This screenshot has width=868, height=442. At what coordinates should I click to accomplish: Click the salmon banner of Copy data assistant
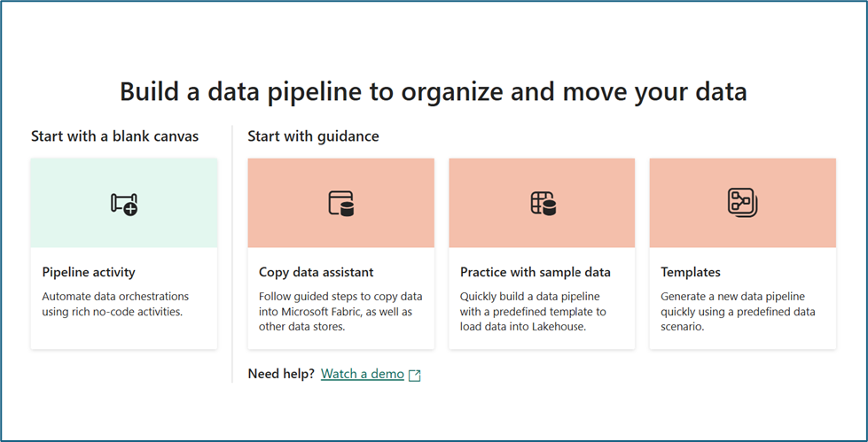(x=341, y=203)
